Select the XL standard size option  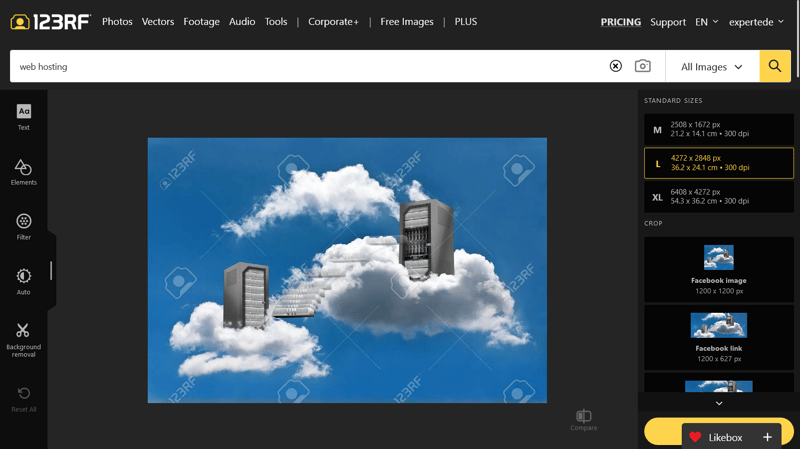[x=718, y=196]
